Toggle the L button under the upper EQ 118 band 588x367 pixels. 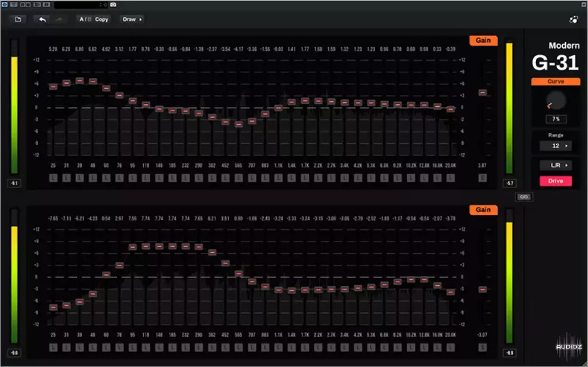click(x=146, y=178)
